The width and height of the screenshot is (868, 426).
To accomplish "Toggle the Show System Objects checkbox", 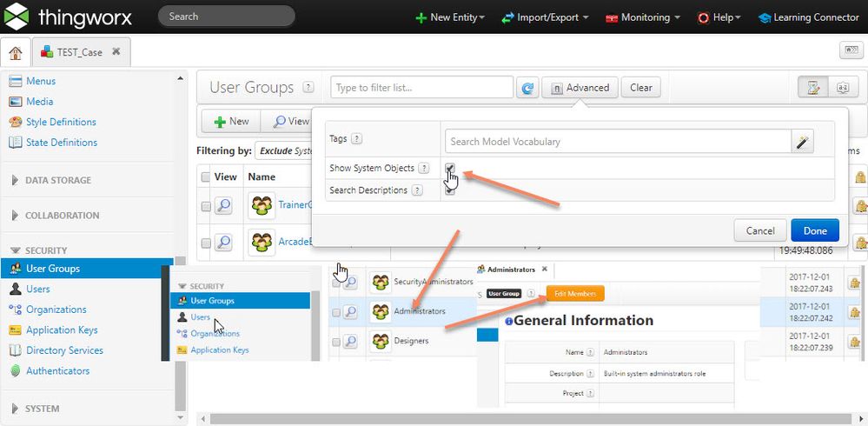I will pyautogui.click(x=450, y=167).
